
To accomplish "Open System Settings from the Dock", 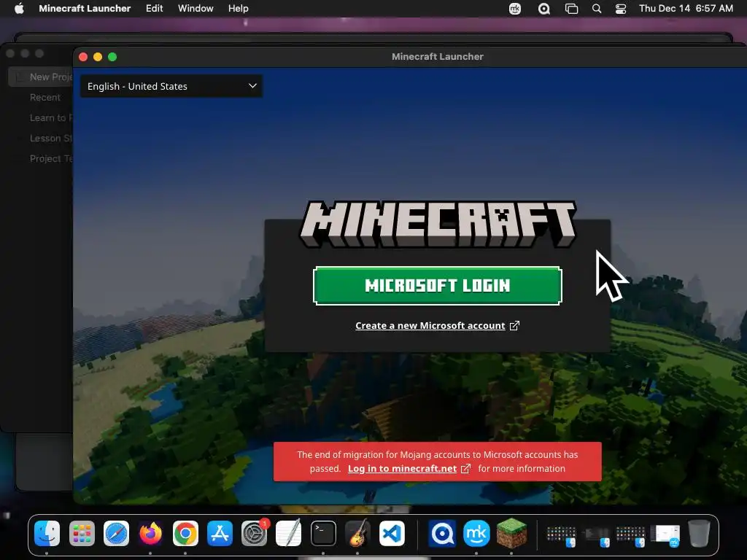I will coord(254,533).
